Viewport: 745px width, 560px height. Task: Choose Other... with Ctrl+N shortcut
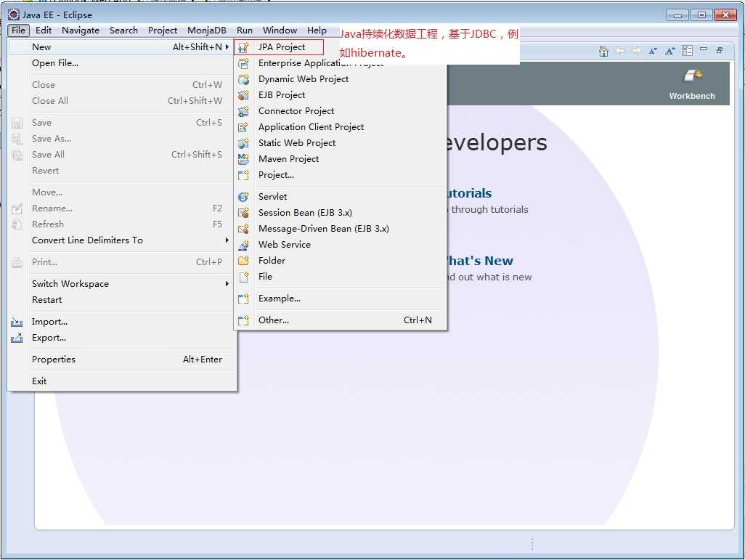[341, 320]
